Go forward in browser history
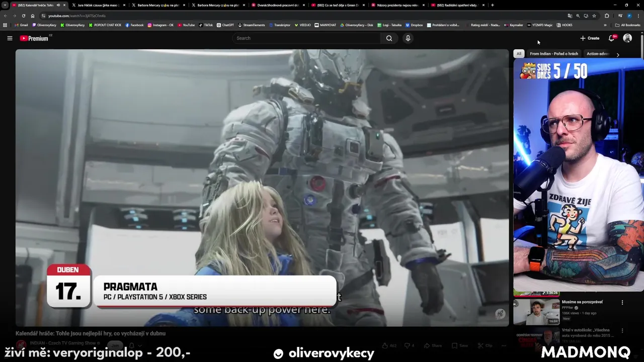The image size is (644, 362). pyautogui.click(x=15, y=16)
